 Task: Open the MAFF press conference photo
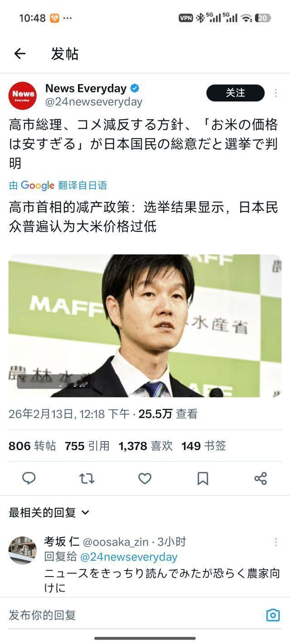pyautogui.click(x=145, y=326)
